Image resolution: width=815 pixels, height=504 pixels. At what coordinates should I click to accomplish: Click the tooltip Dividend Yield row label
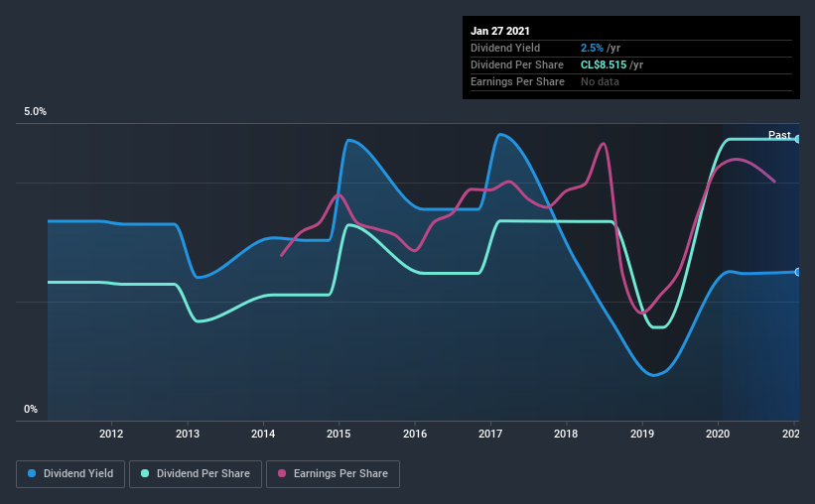505,48
